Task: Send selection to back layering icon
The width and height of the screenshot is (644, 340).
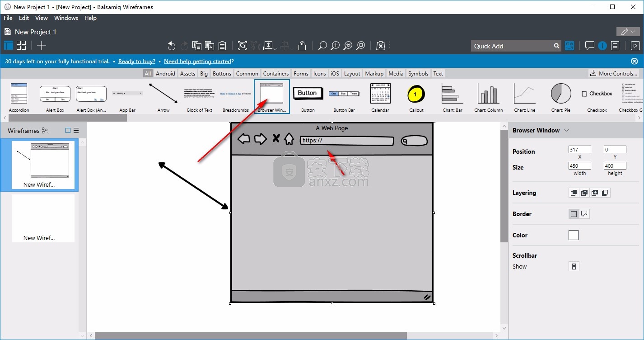Action: click(605, 193)
